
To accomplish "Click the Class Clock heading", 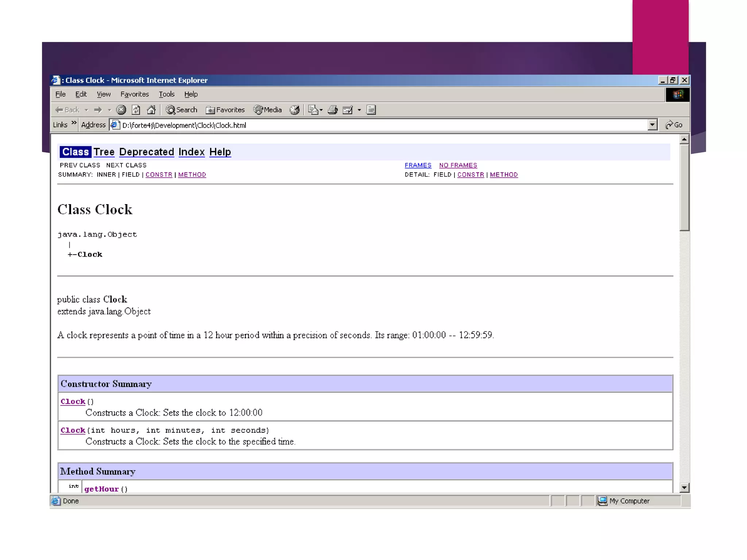I will pos(95,210).
